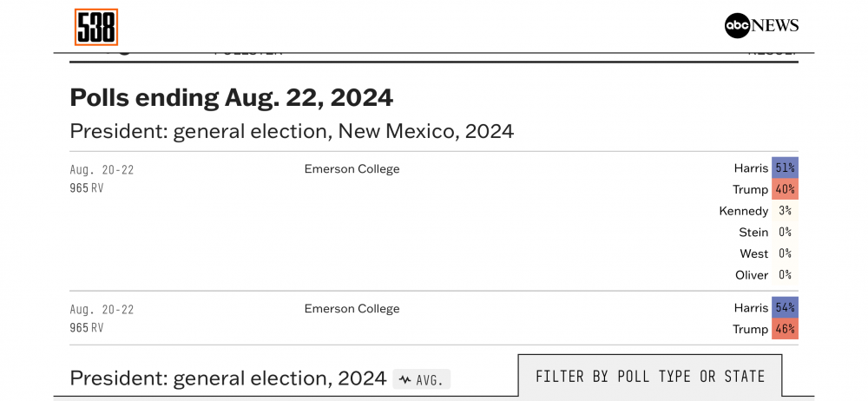868x401 pixels.
Task: Click the first Aug. 20-22 date entry
Action: 102,169
